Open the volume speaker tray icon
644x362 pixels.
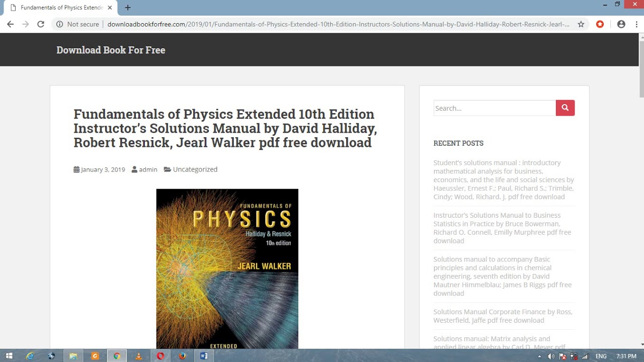[x=551, y=356]
